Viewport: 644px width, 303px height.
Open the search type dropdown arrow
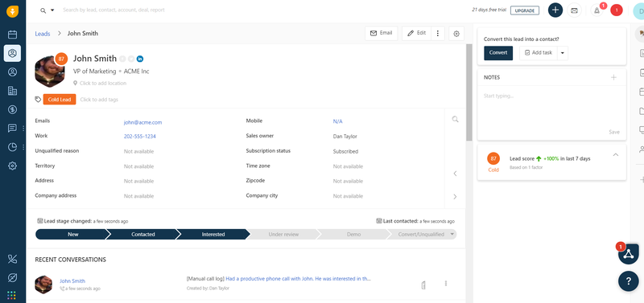[52, 10]
